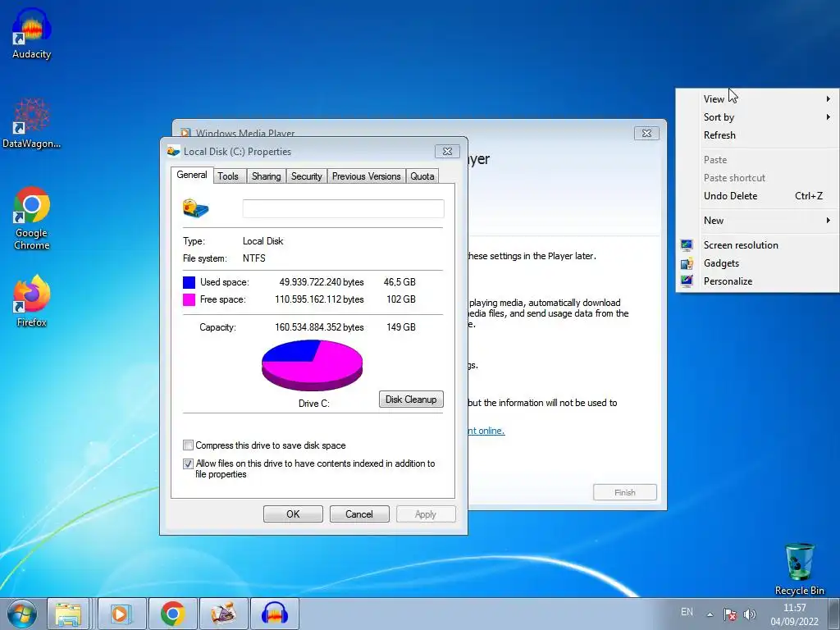Choose Personalize from the context menu
The height and width of the screenshot is (630, 840).
[757, 281]
